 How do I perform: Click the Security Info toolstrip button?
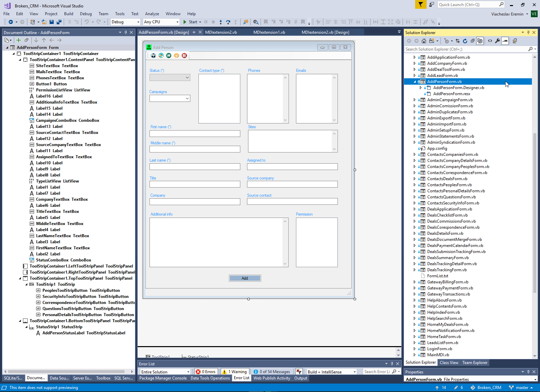coord(161,55)
